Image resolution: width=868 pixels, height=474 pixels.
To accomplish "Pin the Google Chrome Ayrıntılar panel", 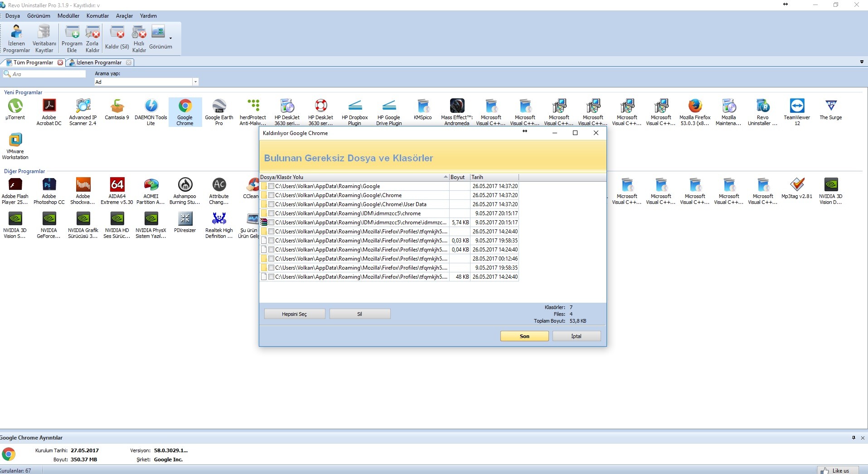I will pos(853,438).
